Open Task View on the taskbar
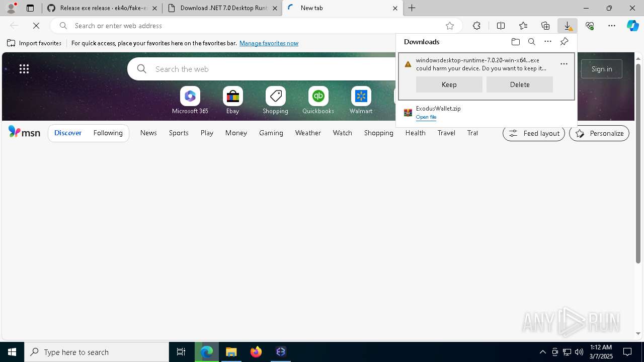The height and width of the screenshot is (362, 644). [181, 352]
